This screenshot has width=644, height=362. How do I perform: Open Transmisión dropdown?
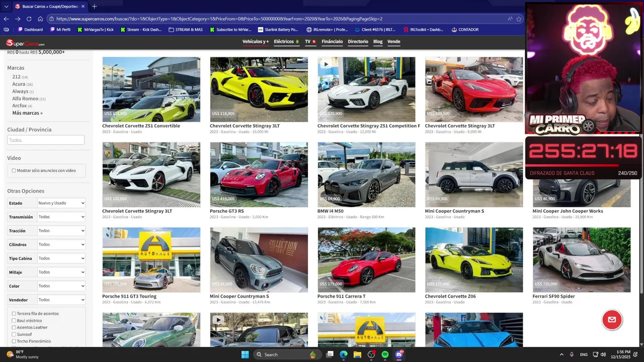[x=61, y=217]
